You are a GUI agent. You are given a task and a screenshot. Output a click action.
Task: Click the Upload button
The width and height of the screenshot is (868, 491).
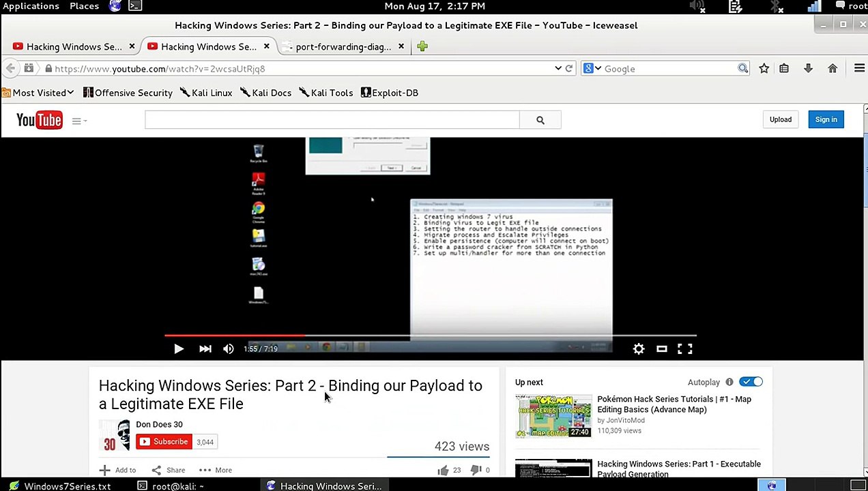click(781, 119)
